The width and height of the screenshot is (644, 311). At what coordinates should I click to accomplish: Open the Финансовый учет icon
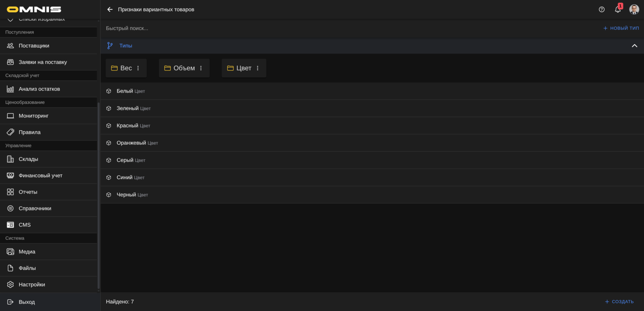[10, 175]
